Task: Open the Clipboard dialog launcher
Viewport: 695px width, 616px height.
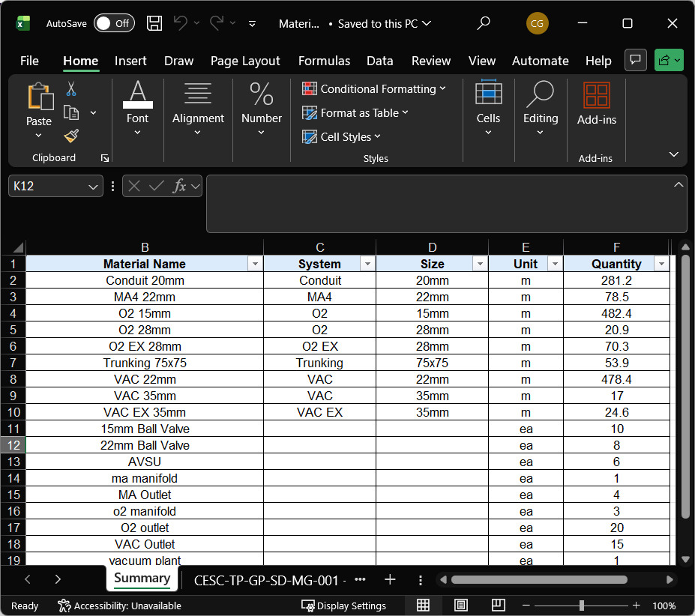Action: click(x=105, y=158)
